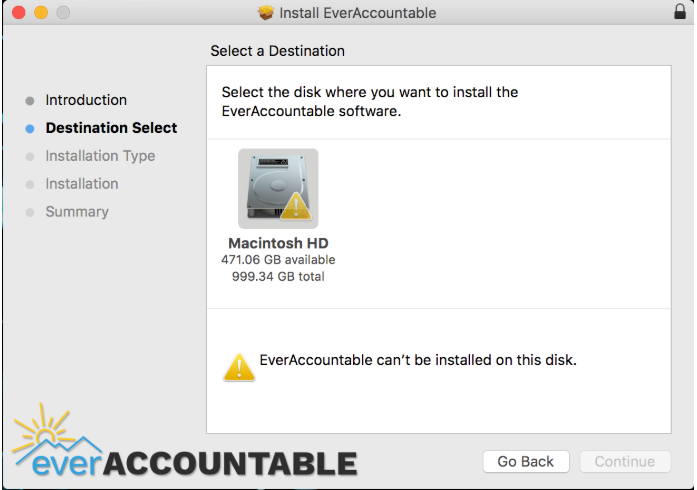Click the Installation step label
Screen dimensions: 697x490
[x=82, y=184]
